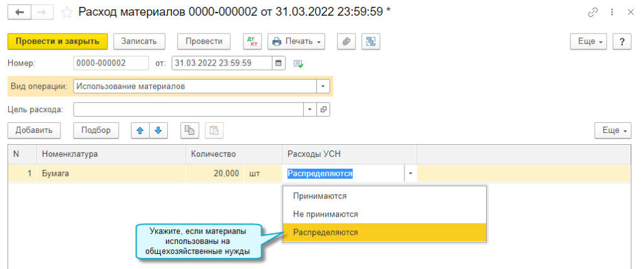Open the three-dot window menu
Image resolution: width=644 pixels, height=269 pixels.
[613, 13]
